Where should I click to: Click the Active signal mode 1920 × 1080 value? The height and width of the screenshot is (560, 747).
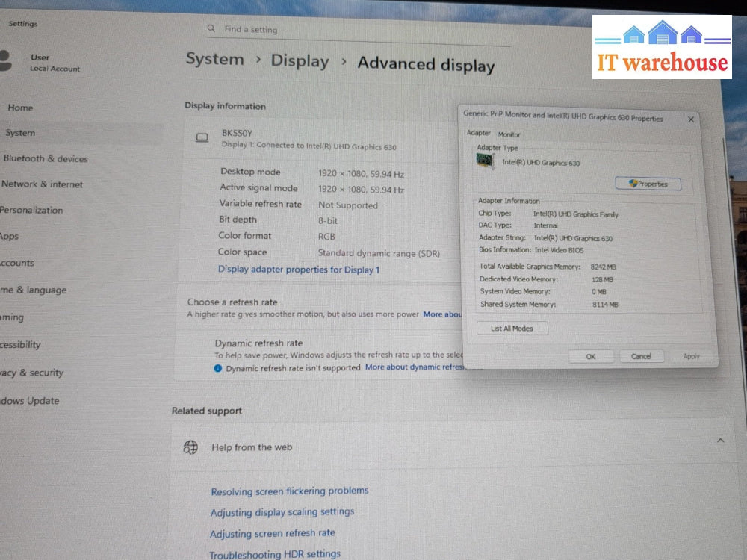(361, 190)
